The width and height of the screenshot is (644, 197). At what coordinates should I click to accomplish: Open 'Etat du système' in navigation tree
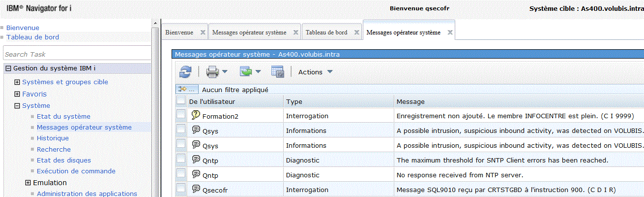(63, 117)
